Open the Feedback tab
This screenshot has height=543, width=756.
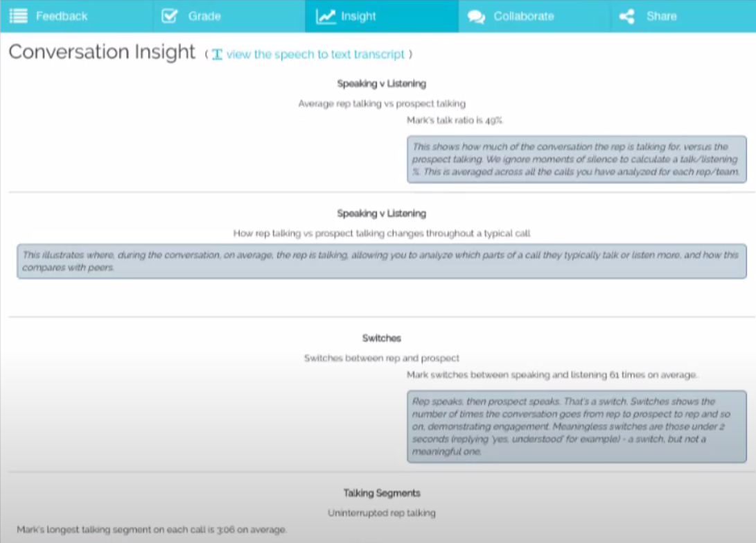point(77,16)
